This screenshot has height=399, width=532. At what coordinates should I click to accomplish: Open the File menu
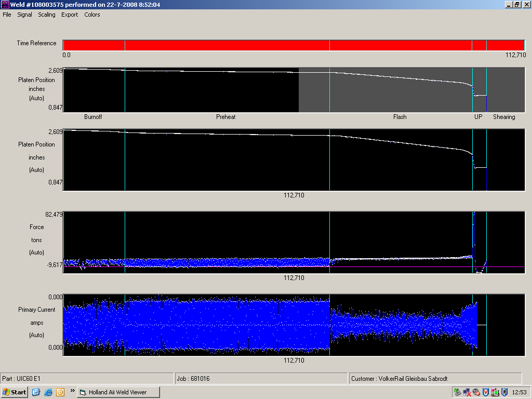(7, 15)
